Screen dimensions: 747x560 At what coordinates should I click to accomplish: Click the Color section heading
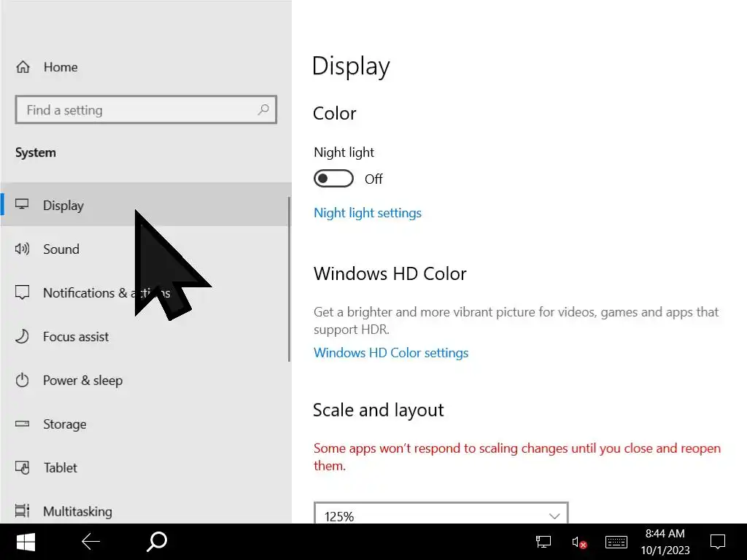[x=334, y=113]
